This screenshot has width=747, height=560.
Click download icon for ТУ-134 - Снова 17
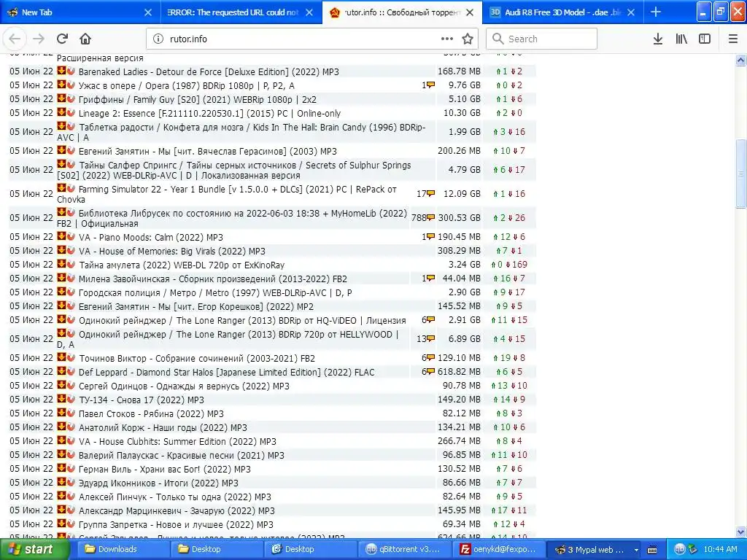61,399
